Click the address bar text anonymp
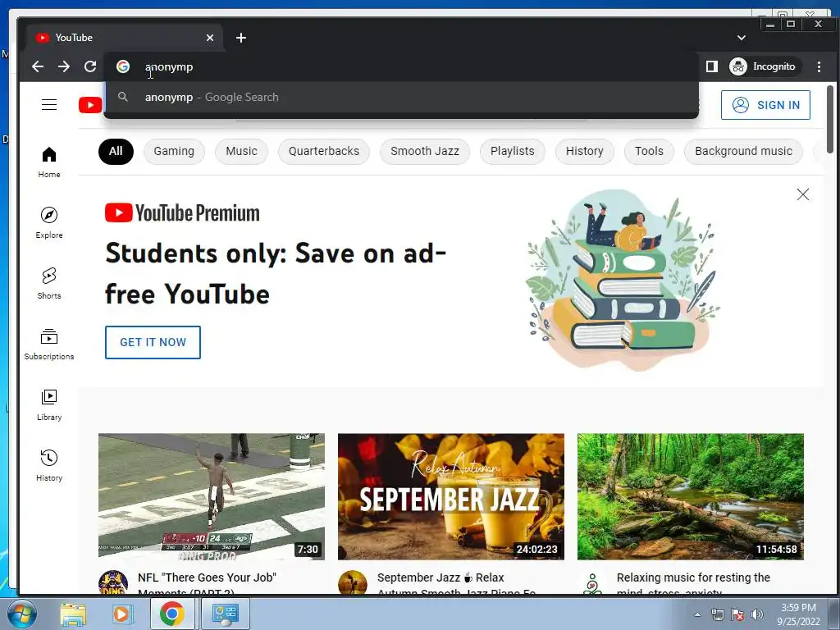The width and height of the screenshot is (840, 630). [x=169, y=67]
